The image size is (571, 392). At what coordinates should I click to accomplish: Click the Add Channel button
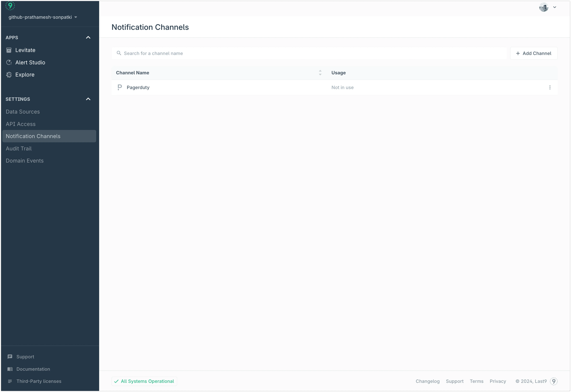534,53
